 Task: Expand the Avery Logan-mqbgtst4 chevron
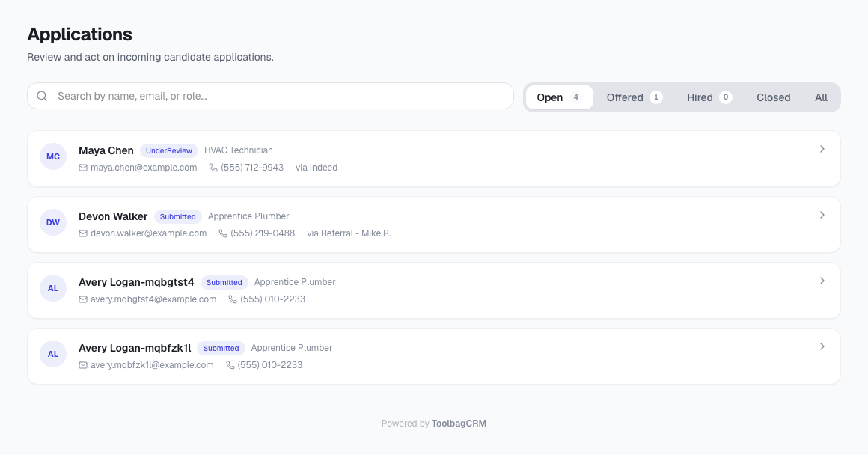click(x=822, y=281)
